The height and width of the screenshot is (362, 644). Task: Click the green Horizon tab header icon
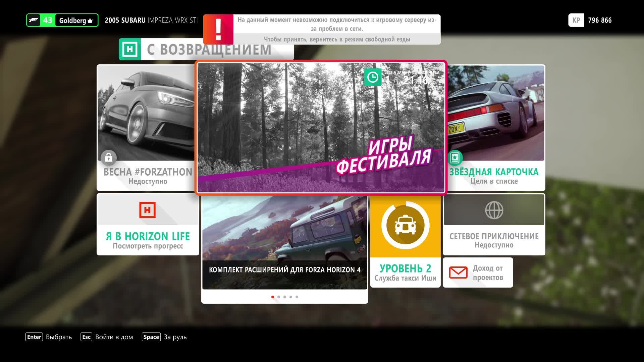pos(130,49)
